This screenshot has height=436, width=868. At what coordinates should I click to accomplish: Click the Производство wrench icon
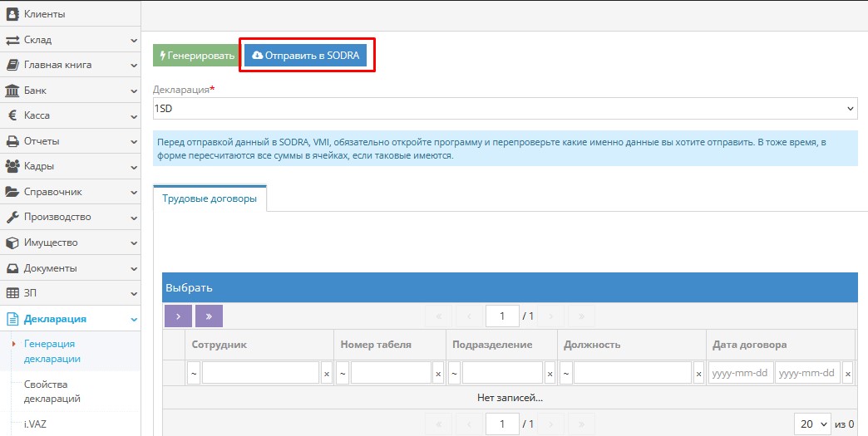(12, 217)
